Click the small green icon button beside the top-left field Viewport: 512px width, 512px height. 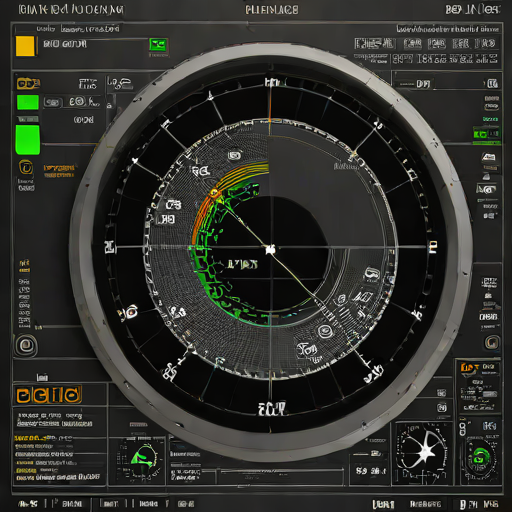coord(159,45)
